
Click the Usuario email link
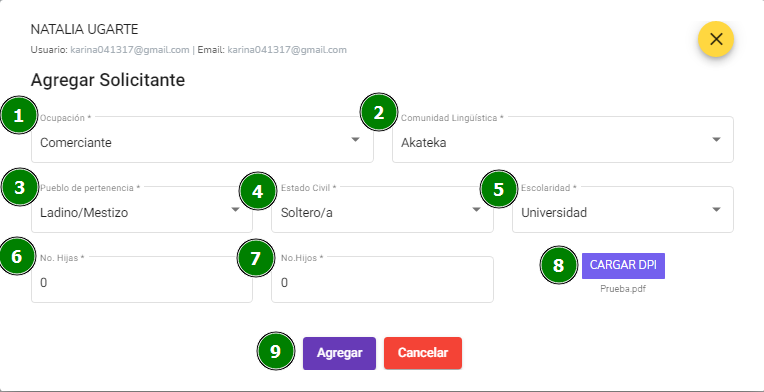[130, 50]
